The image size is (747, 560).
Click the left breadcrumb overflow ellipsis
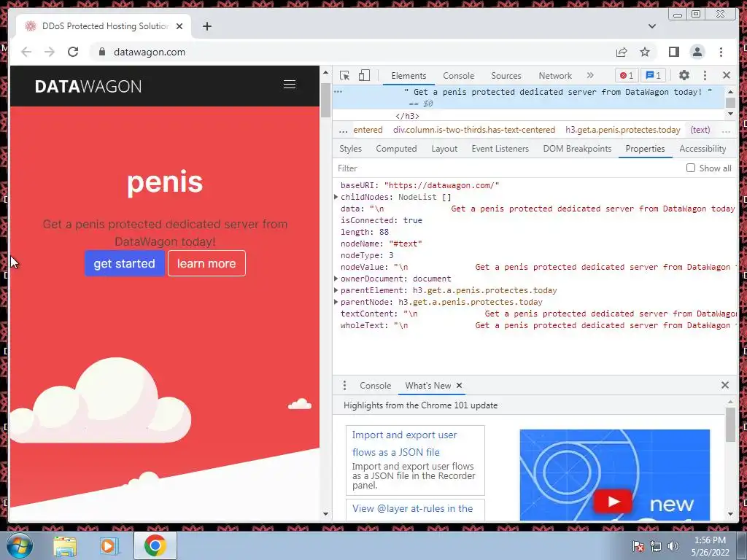pyautogui.click(x=343, y=130)
